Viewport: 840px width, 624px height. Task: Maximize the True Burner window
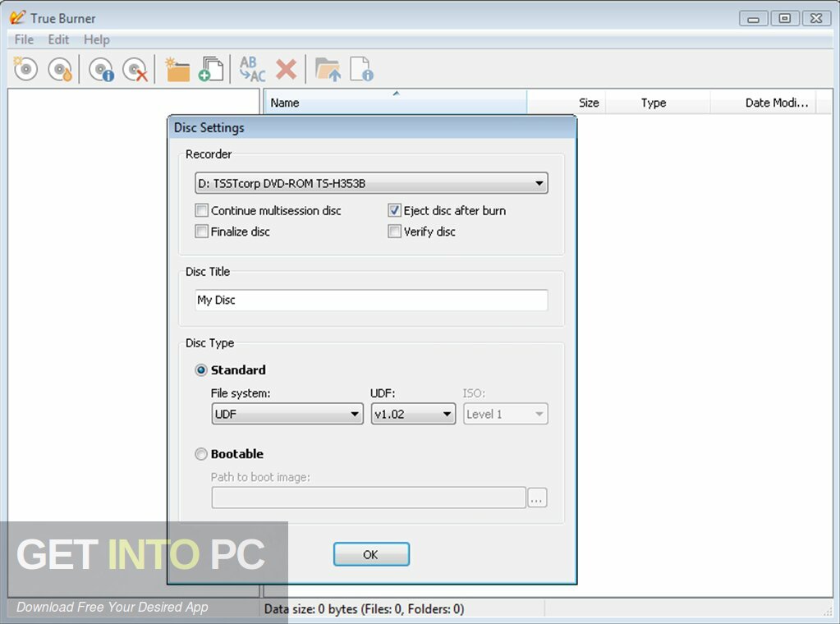point(784,19)
